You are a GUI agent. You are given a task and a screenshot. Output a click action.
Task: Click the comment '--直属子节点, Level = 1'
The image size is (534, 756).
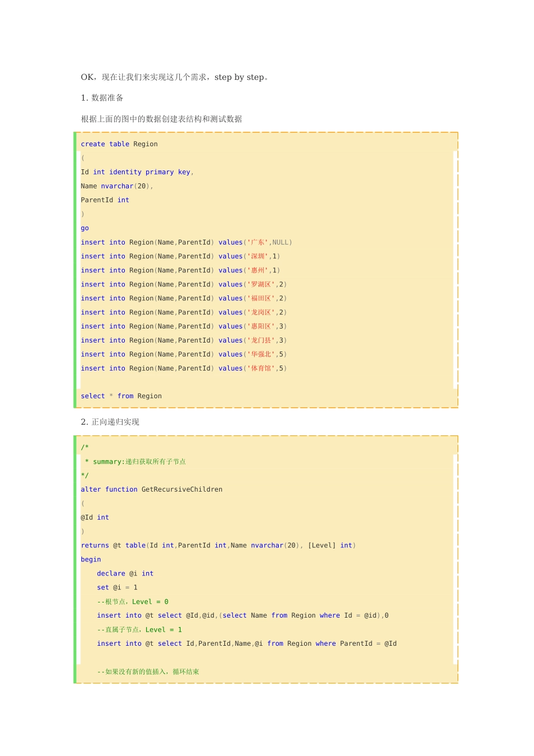(x=139, y=630)
